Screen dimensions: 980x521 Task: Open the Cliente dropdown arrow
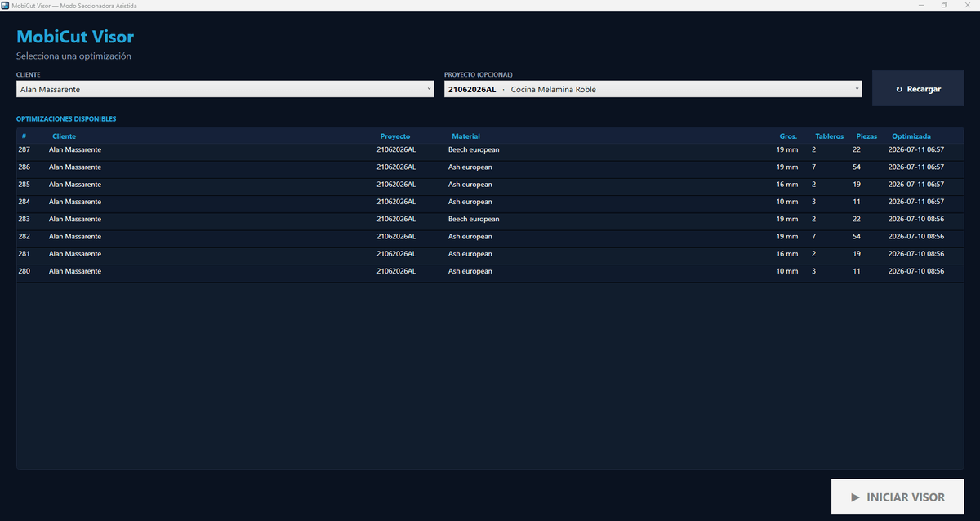[429, 89]
